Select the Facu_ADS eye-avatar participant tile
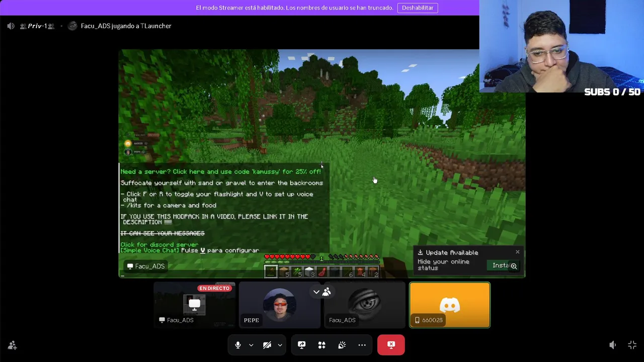Image resolution: width=644 pixels, height=362 pixels. (x=365, y=305)
